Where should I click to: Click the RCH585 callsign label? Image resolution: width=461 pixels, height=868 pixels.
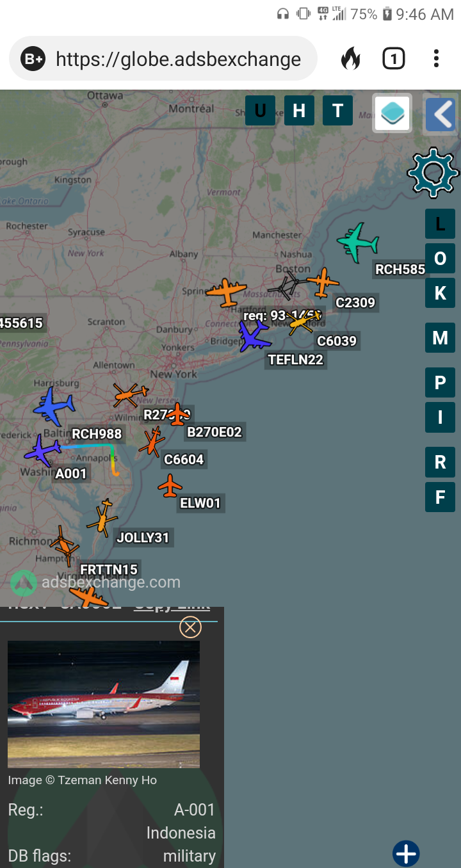400,269
